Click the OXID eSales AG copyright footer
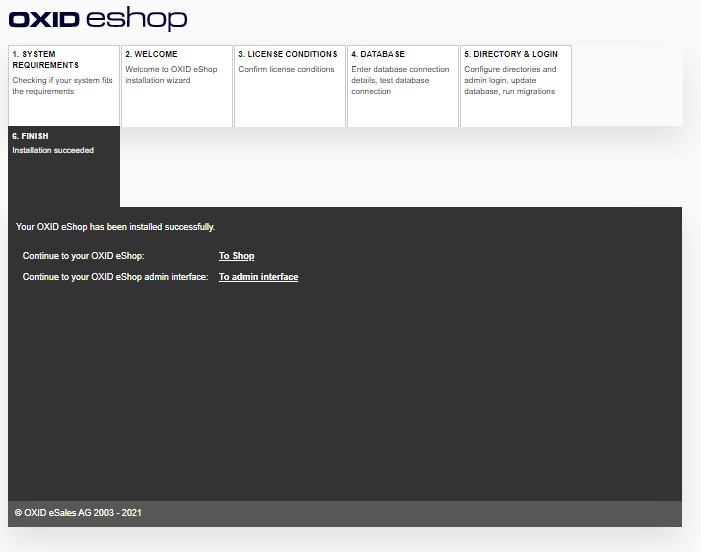This screenshot has height=552, width=701. 78,513
